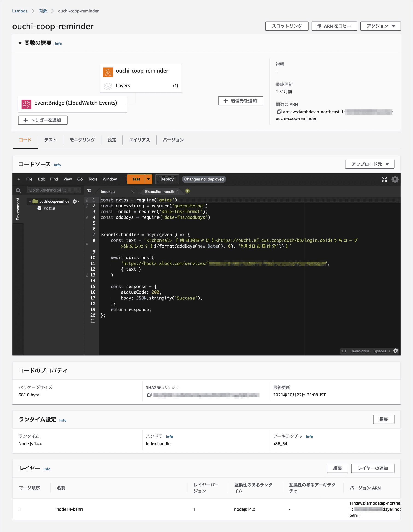The height and width of the screenshot is (532, 413).
Task: Select the Execution results tab
Action: 160,192
